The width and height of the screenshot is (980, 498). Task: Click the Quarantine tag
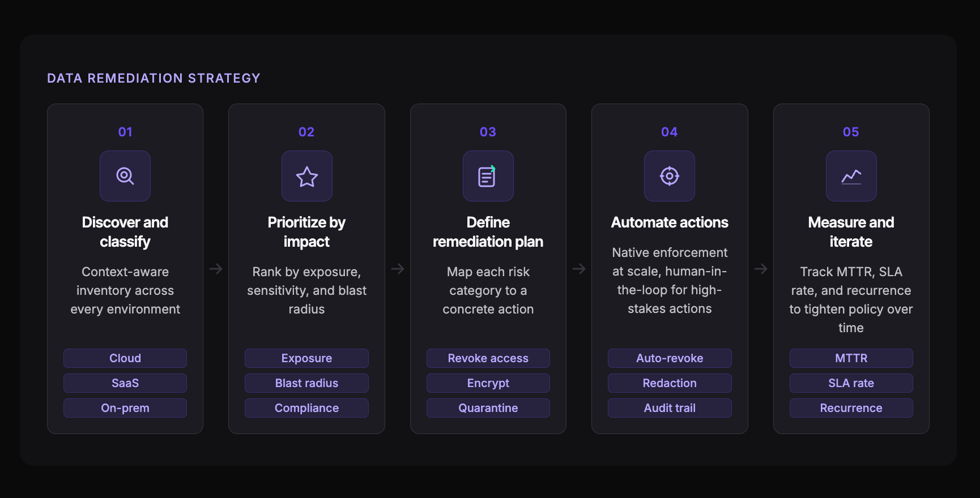pyautogui.click(x=488, y=408)
